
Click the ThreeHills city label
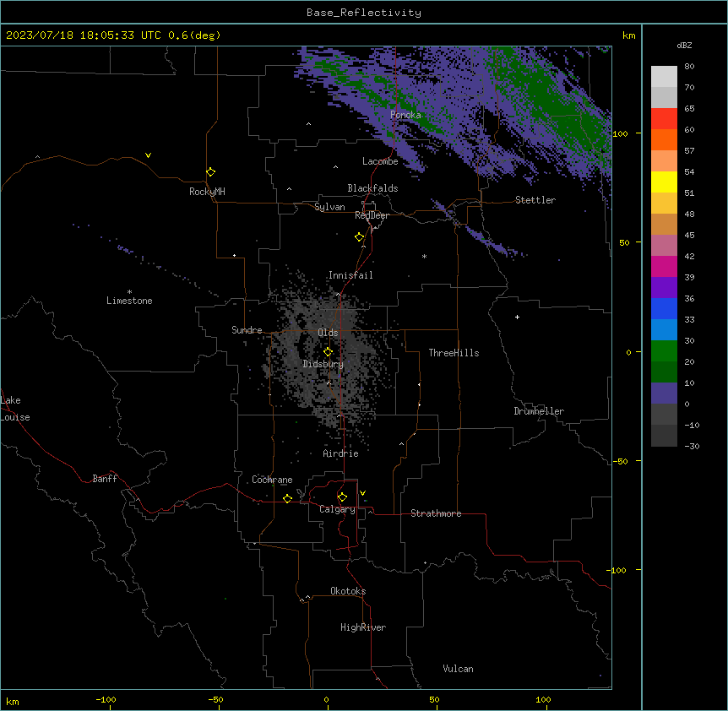click(x=454, y=353)
